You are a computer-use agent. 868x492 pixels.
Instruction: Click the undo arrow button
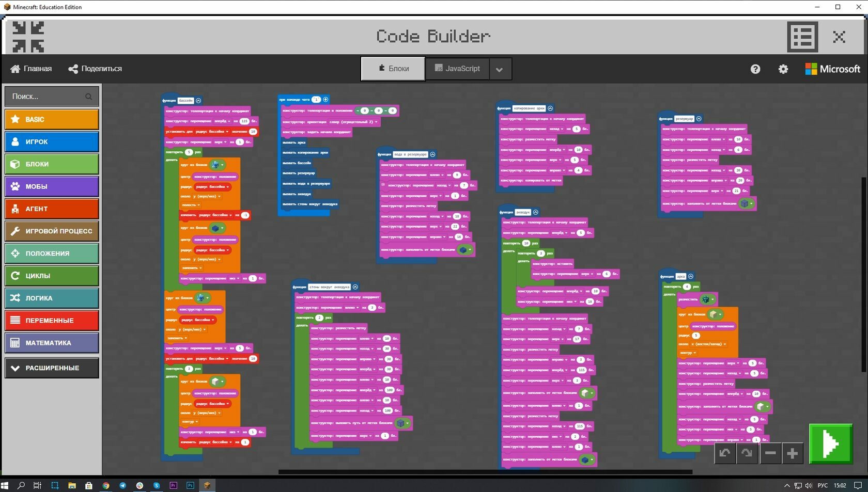[725, 453]
